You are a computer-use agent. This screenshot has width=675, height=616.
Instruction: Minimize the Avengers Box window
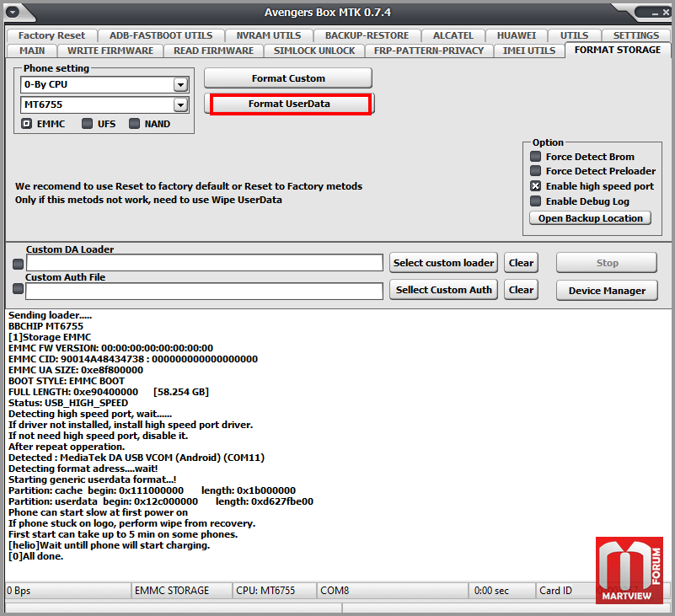click(x=655, y=13)
